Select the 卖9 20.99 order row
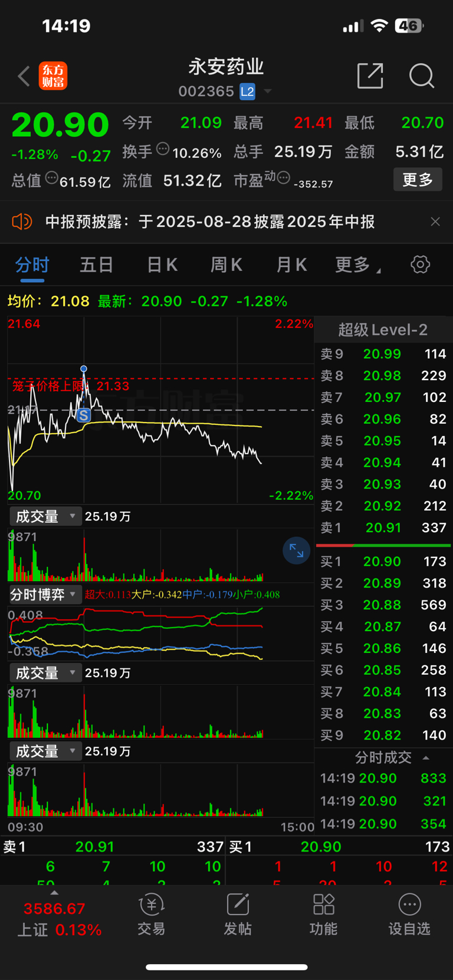 [x=383, y=354]
